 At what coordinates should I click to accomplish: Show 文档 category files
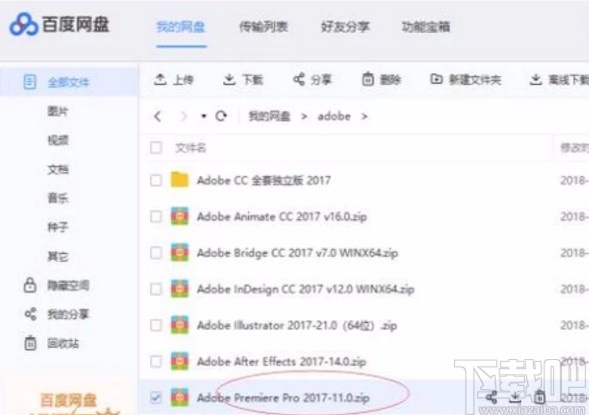[58, 169]
